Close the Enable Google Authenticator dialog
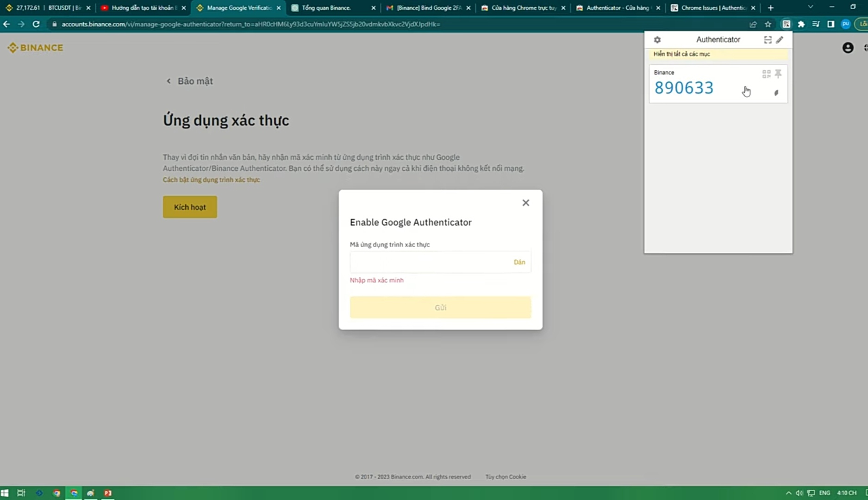The width and height of the screenshot is (868, 500). point(525,203)
